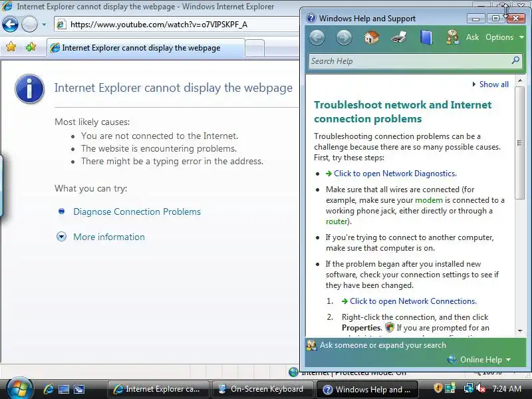Browse Help using the blue book icon

(x=426, y=37)
